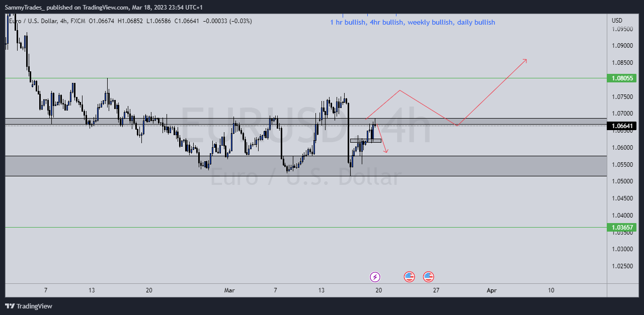
Task: Click the 1.06000 price axis label
Action: 622,148
